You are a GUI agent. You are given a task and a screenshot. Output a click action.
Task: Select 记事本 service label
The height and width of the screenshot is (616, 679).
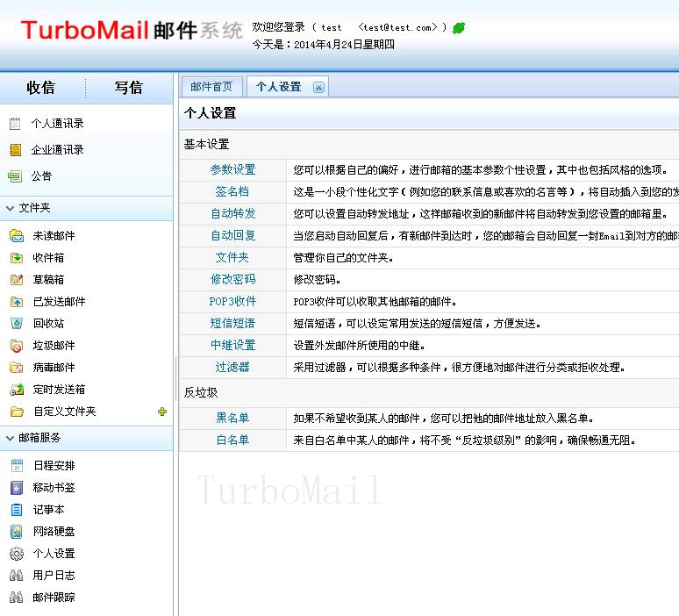49,510
